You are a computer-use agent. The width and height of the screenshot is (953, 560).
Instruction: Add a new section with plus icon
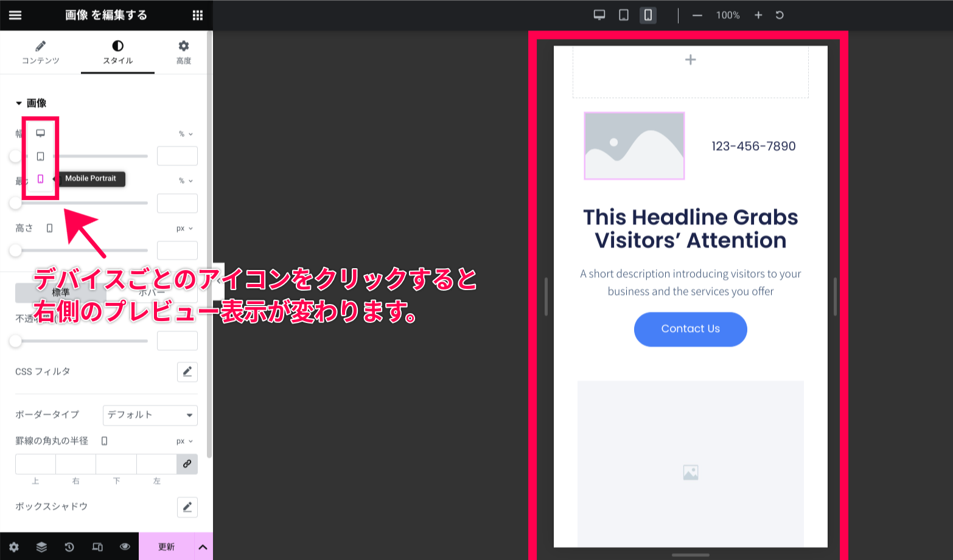tap(691, 60)
